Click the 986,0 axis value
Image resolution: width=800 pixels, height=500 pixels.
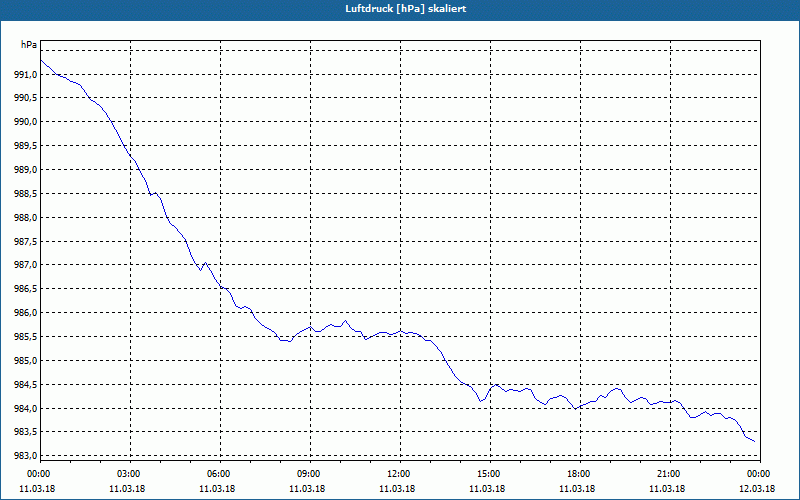click(26, 313)
